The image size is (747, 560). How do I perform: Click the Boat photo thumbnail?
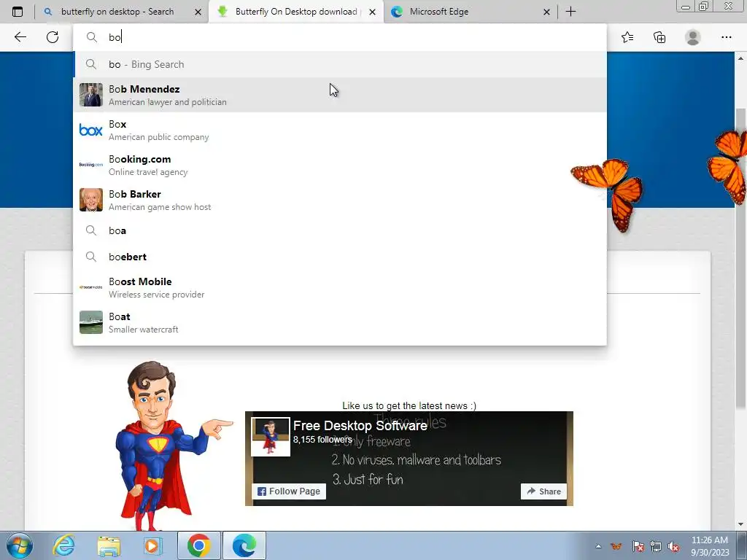[x=91, y=322]
